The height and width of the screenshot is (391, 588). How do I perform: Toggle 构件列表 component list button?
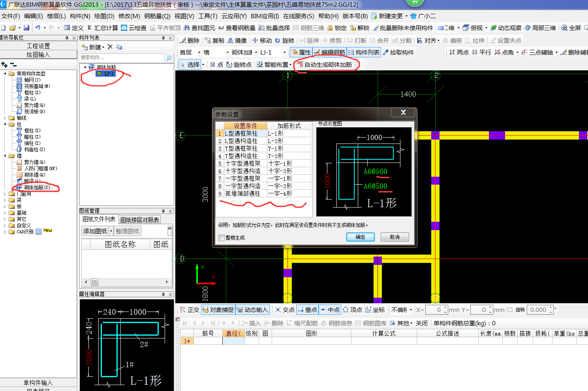click(364, 52)
